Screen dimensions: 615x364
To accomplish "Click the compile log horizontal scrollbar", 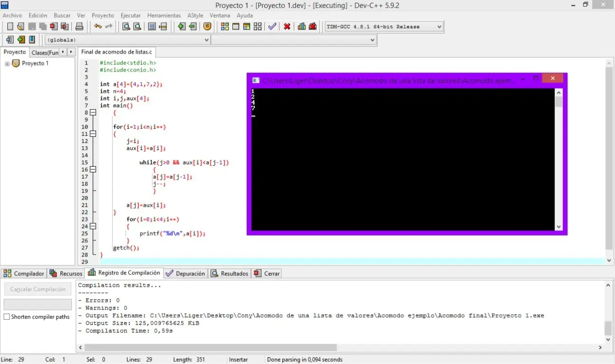I will click(x=209, y=347).
